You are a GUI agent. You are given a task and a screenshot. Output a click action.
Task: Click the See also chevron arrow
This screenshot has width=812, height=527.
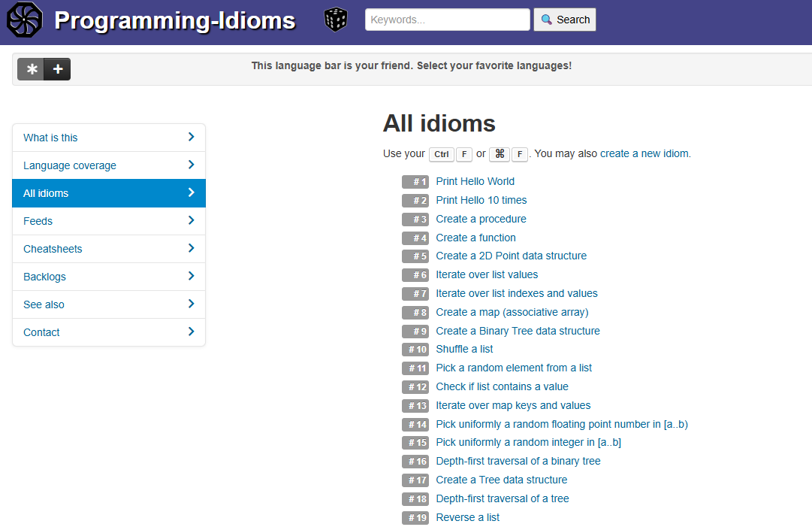(191, 304)
